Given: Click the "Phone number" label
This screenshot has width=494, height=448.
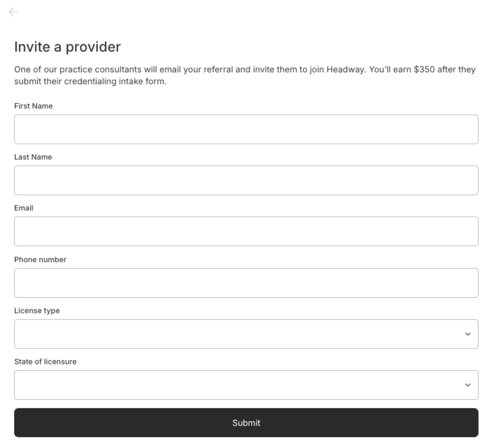Looking at the screenshot, I should pyautogui.click(x=40, y=260).
